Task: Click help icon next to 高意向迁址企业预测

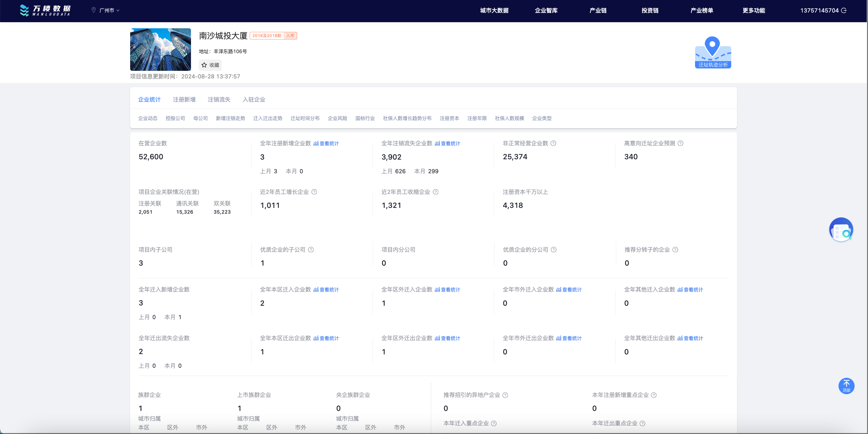Action: [680, 143]
